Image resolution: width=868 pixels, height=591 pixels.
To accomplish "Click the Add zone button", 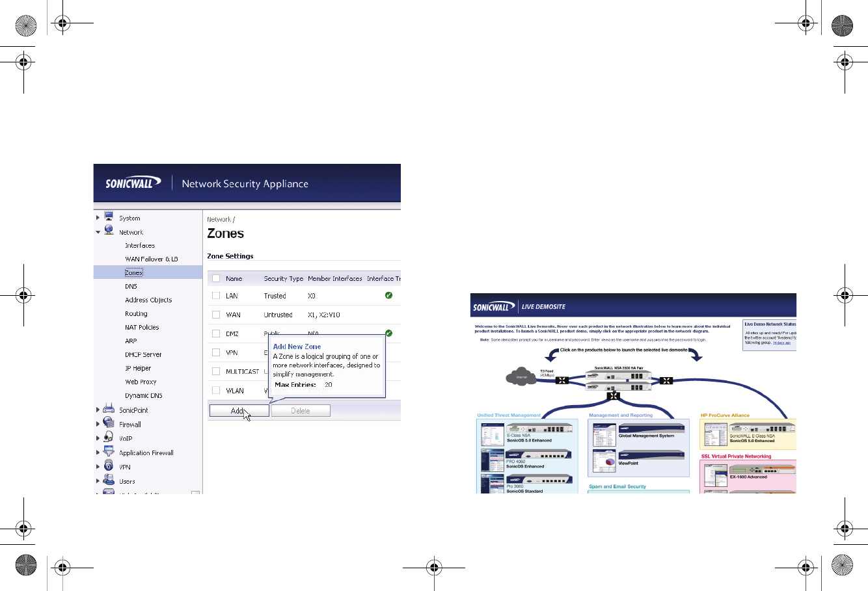I will click(x=239, y=411).
